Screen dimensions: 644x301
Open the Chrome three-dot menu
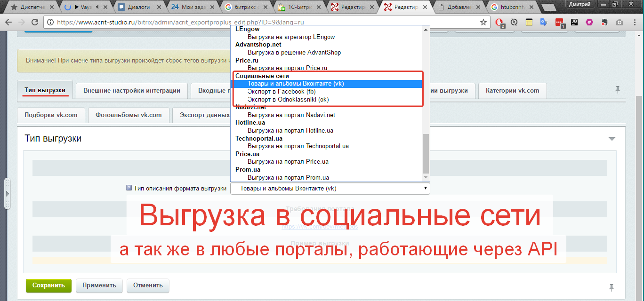point(635,22)
